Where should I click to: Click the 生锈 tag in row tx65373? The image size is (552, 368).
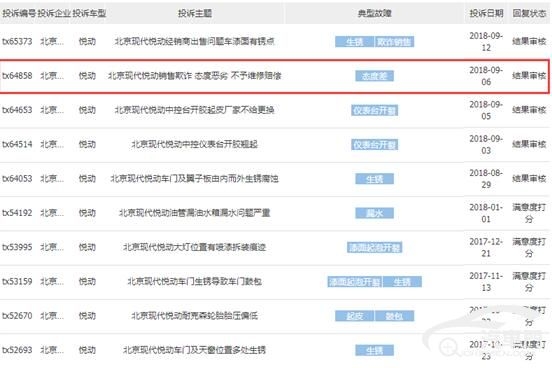click(354, 42)
